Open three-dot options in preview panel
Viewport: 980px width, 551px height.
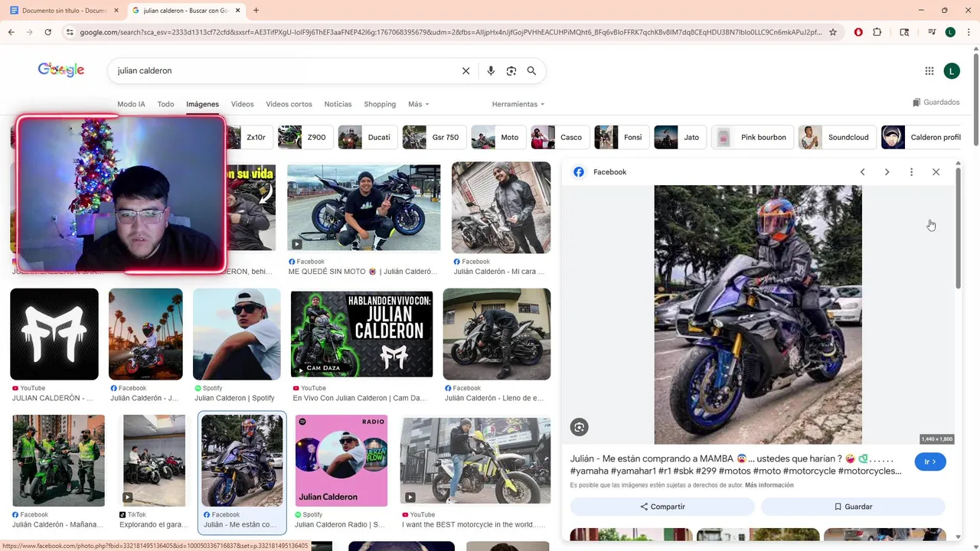click(911, 172)
